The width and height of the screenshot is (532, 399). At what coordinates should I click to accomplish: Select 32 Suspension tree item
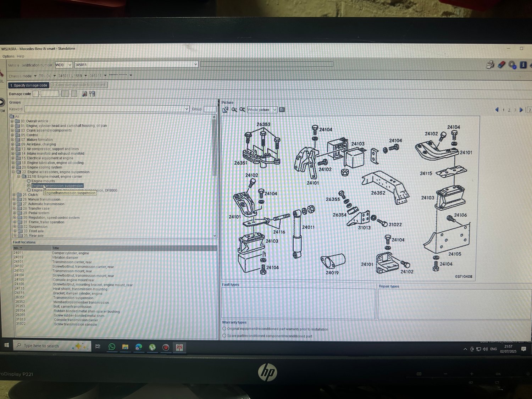[x=35, y=227]
